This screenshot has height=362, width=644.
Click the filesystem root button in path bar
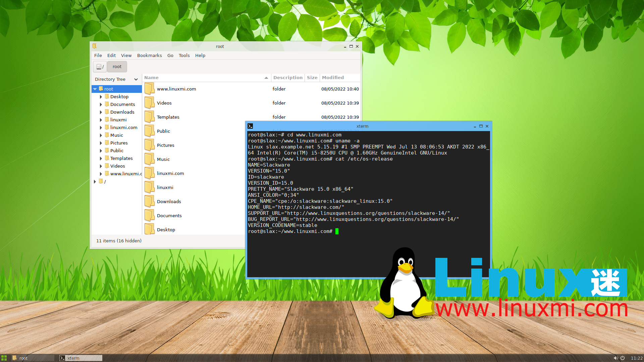coord(100,66)
